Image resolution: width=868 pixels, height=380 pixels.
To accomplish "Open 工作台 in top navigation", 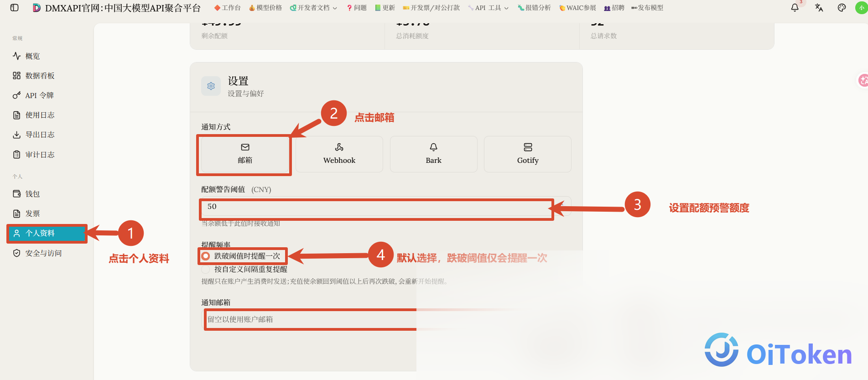I will click(227, 8).
